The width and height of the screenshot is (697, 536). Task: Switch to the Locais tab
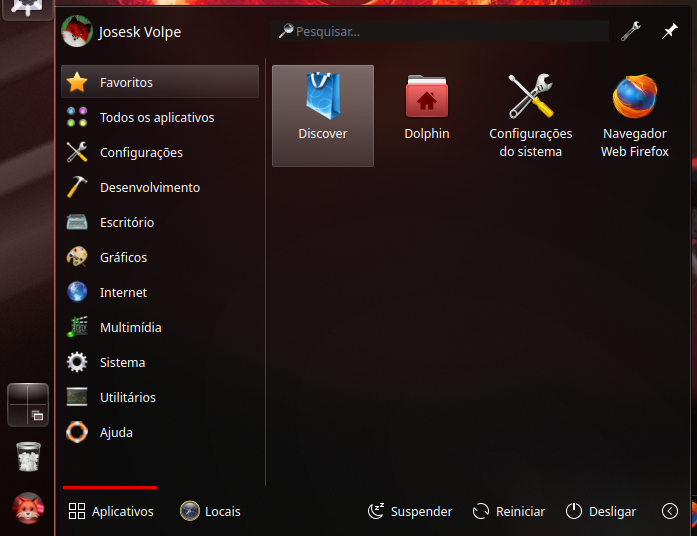coord(210,511)
